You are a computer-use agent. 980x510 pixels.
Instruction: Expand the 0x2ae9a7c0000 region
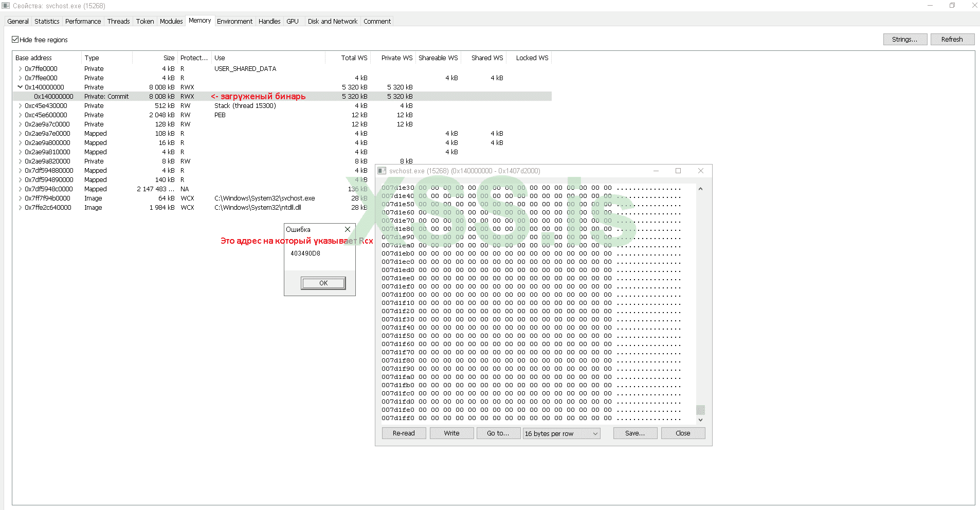[20, 124]
